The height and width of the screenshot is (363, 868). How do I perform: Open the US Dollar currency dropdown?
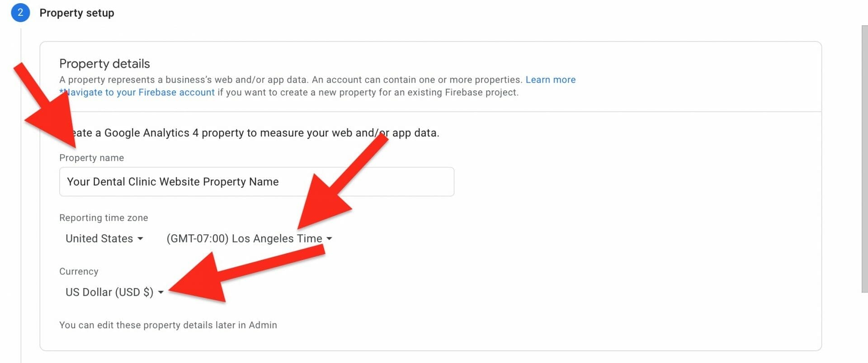(109, 292)
